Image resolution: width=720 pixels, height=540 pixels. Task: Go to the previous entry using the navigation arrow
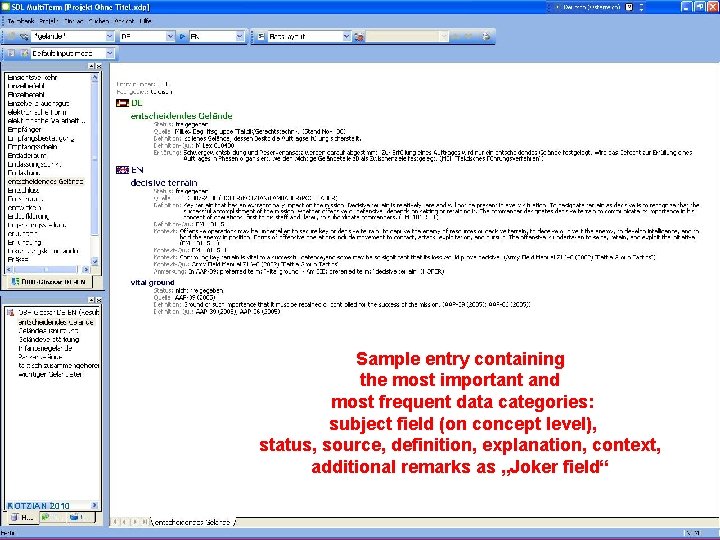pos(124,522)
